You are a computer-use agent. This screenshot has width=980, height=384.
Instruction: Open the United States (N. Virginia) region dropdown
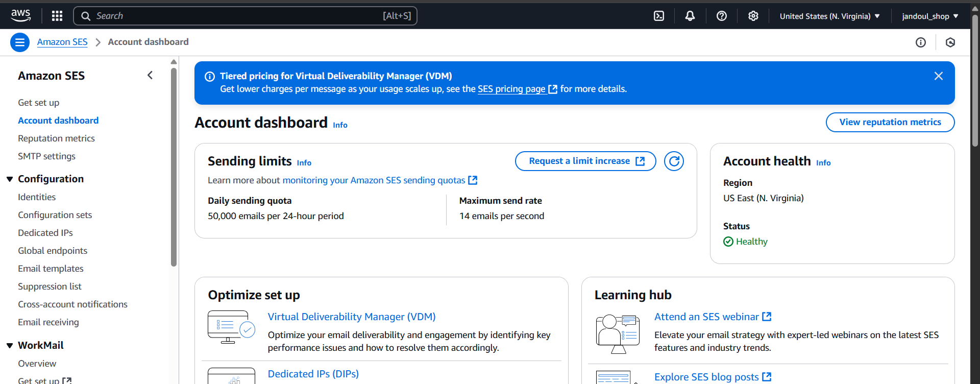click(830, 16)
